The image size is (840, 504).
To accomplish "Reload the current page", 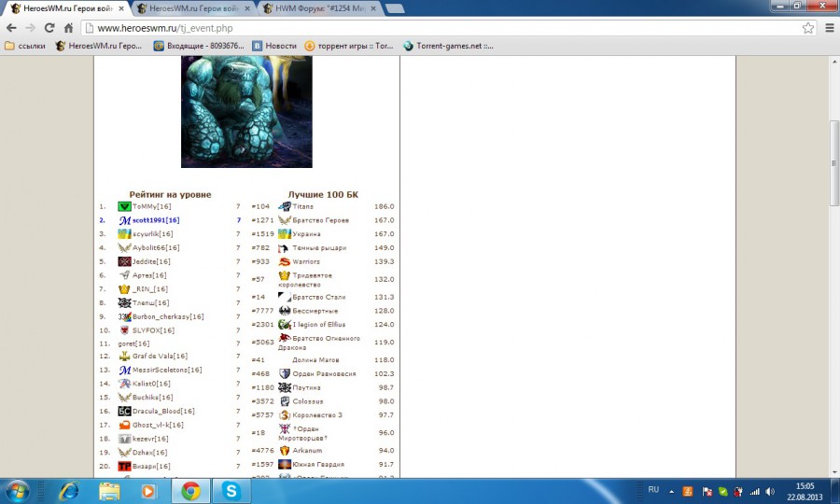I will [49, 28].
